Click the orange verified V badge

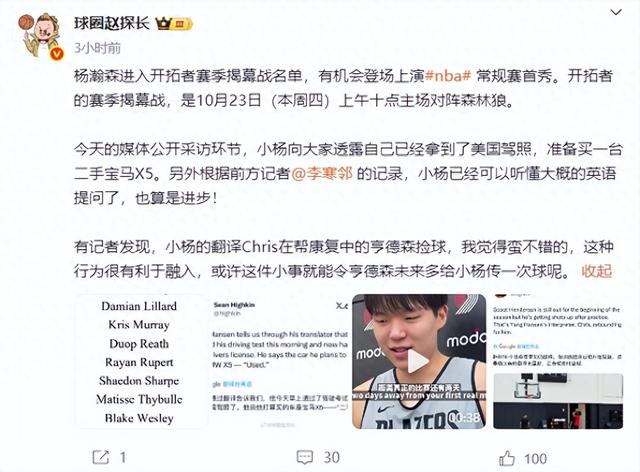[x=56, y=53]
